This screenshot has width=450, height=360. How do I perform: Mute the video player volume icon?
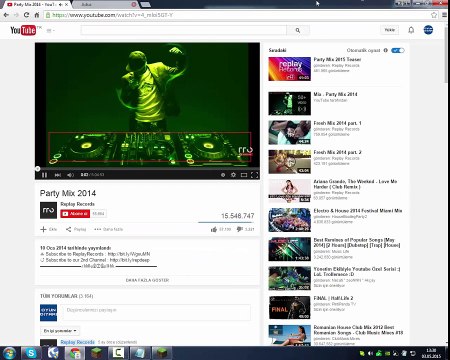coord(70,175)
